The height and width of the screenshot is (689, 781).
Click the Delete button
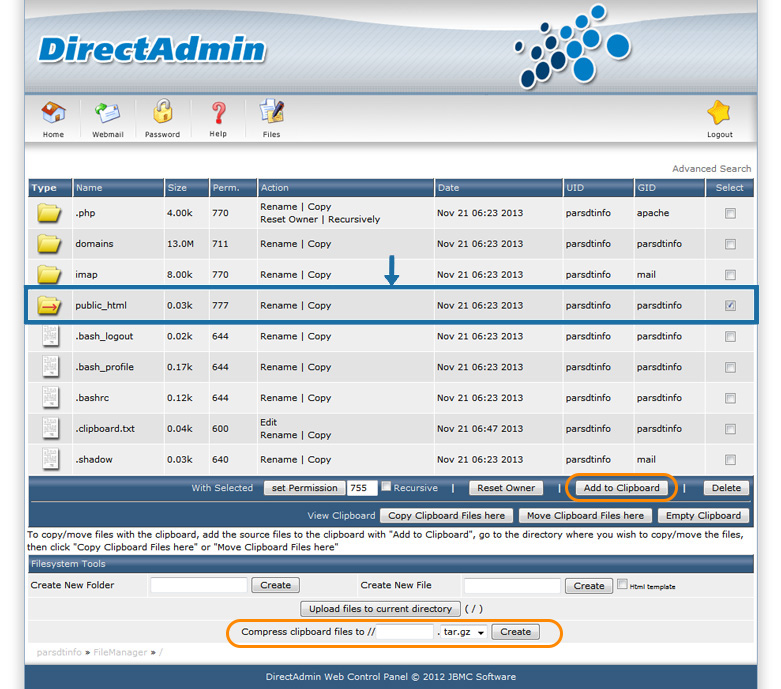click(726, 488)
